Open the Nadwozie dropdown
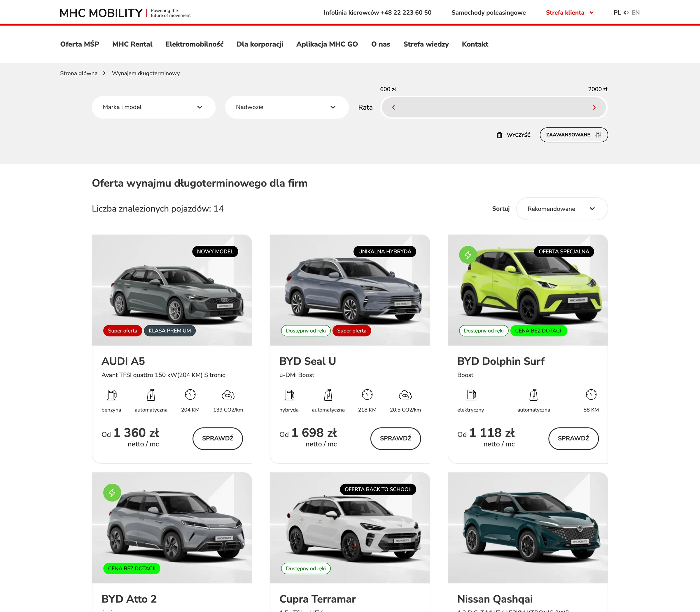 287,107
